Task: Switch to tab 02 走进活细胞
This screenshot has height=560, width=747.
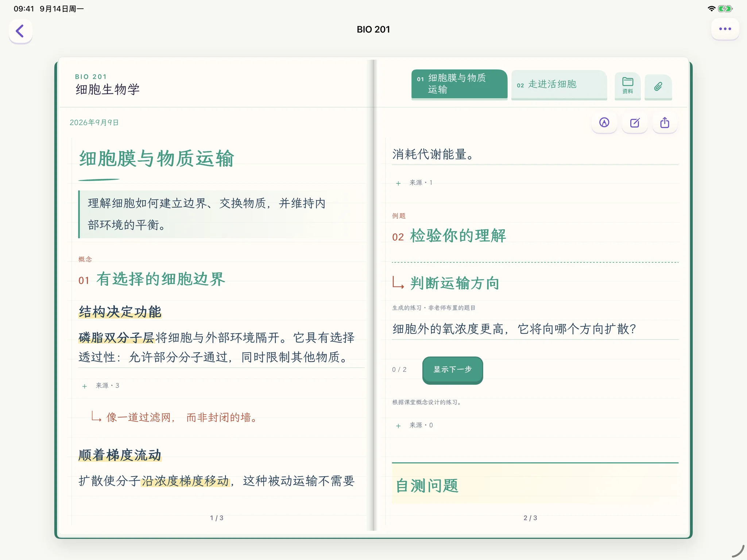Action: pyautogui.click(x=559, y=85)
